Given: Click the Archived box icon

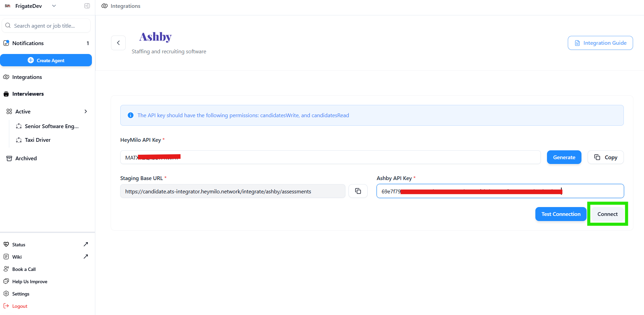Looking at the screenshot, I should 9,159.
